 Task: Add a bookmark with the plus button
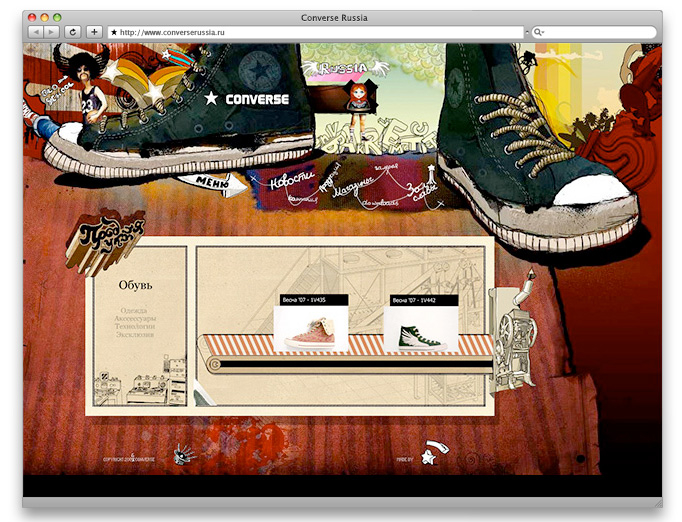(x=94, y=32)
